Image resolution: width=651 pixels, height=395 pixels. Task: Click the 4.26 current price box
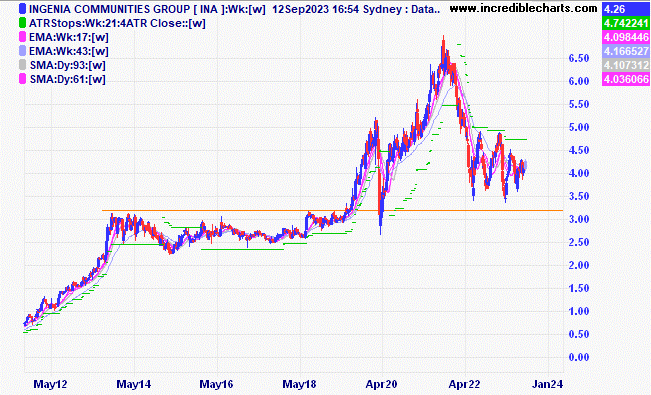625,9
